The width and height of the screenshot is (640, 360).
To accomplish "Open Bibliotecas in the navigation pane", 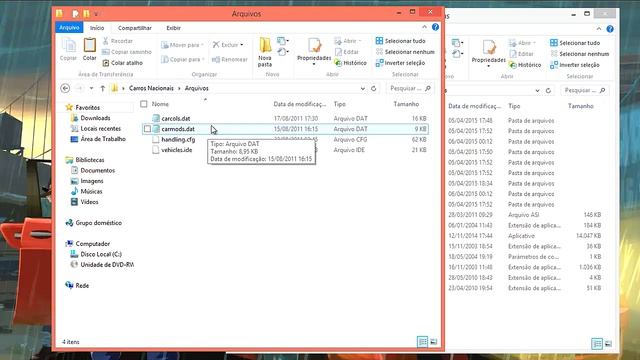I will 90,160.
